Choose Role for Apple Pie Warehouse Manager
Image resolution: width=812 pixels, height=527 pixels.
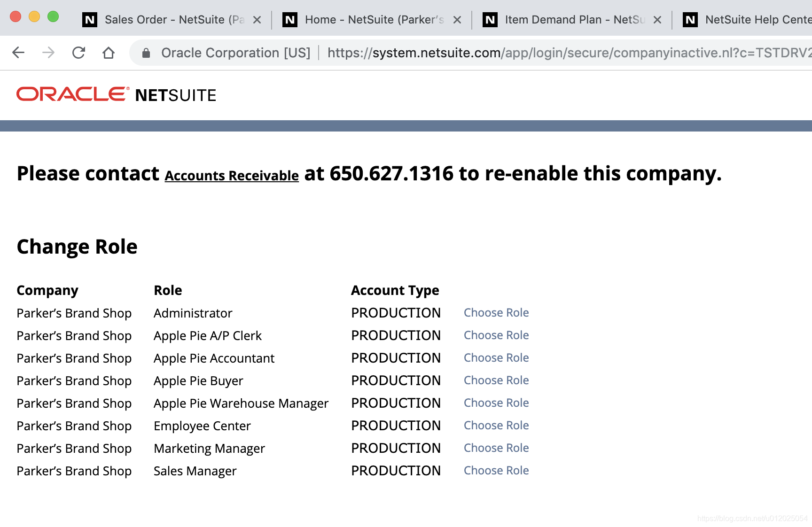[x=496, y=403]
